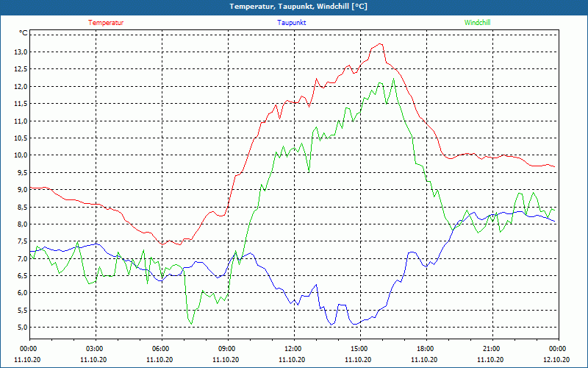Screen dimensions: 588x368
Task: Click the green Windchill legend label
Action: point(477,23)
